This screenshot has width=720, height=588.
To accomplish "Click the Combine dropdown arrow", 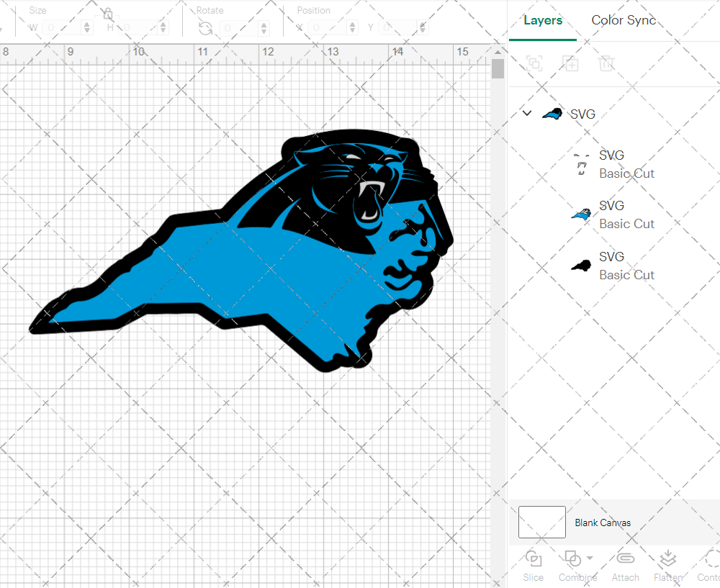I will [588, 558].
